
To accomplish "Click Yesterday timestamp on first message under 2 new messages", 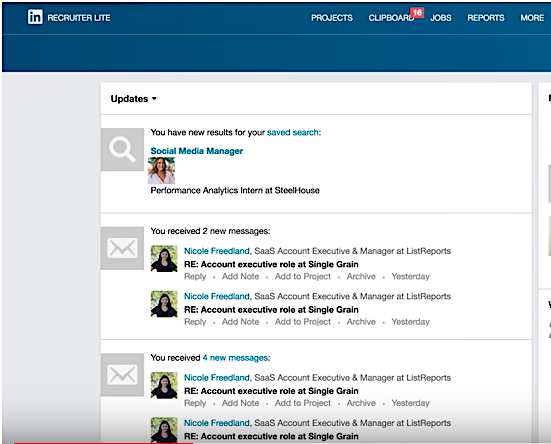I will 410,277.
